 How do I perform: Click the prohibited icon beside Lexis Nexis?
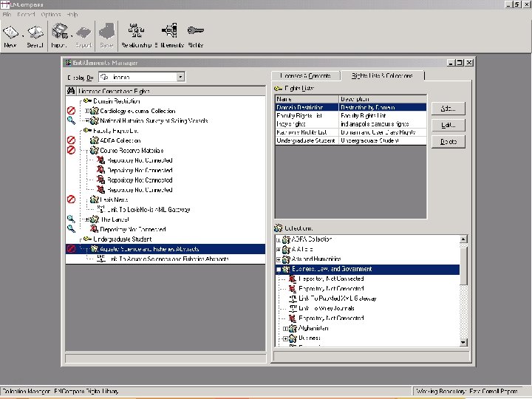71,199
